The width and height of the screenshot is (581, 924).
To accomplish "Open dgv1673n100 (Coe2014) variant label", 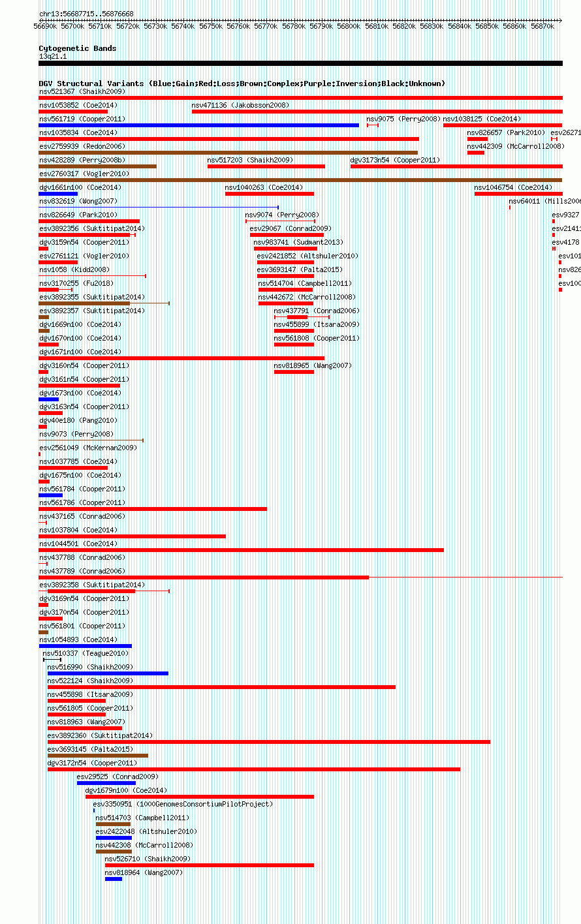I will 80,393.
